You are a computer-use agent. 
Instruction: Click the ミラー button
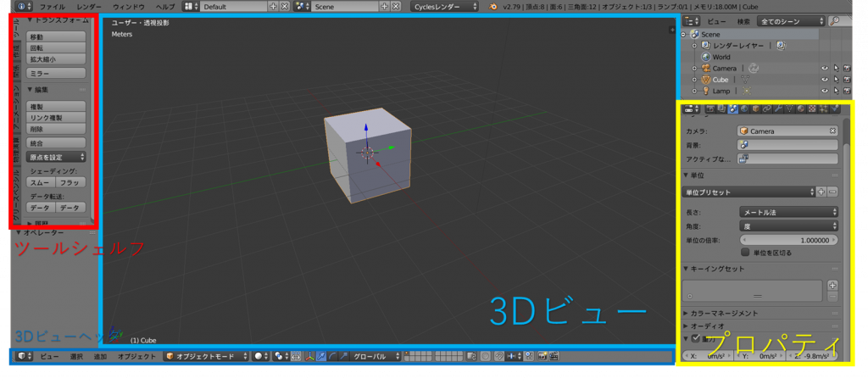[x=57, y=75]
